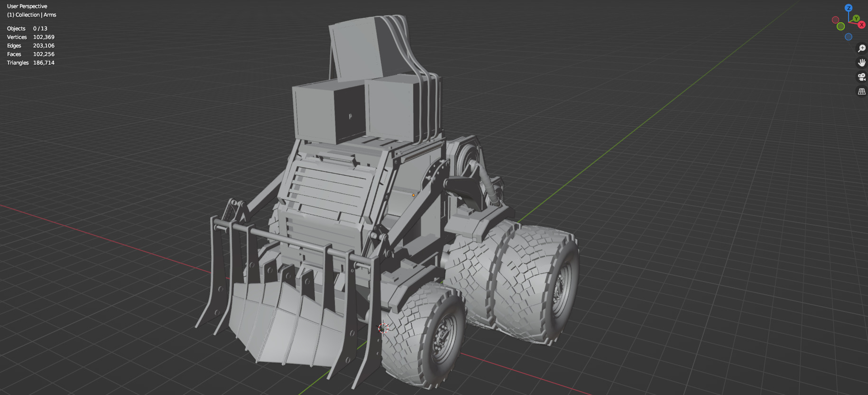Image resolution: width=868 pixels, height=395 pixels.
Task: Toggle the camera view icon
Action: pos(862,77)
